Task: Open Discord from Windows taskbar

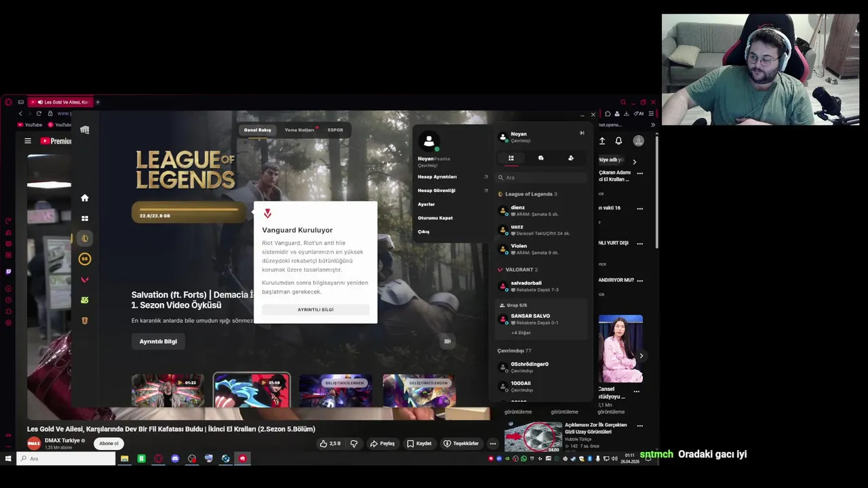Action: coord(175,459)
